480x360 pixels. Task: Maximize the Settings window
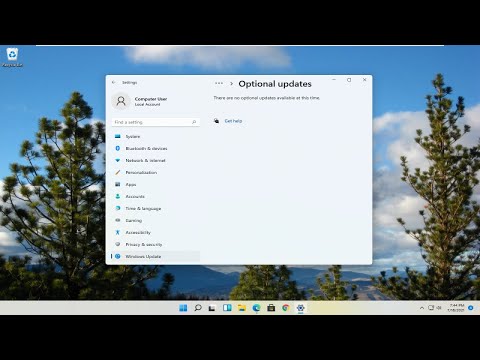pyautogui.click(x=349, y=80)
